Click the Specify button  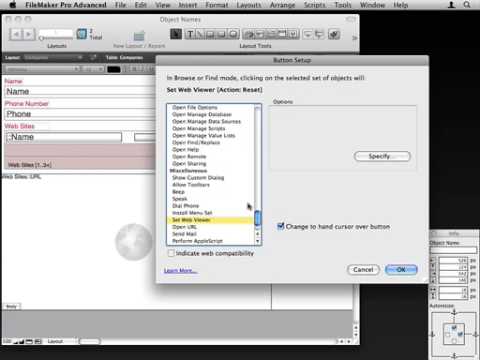[382, 156]
